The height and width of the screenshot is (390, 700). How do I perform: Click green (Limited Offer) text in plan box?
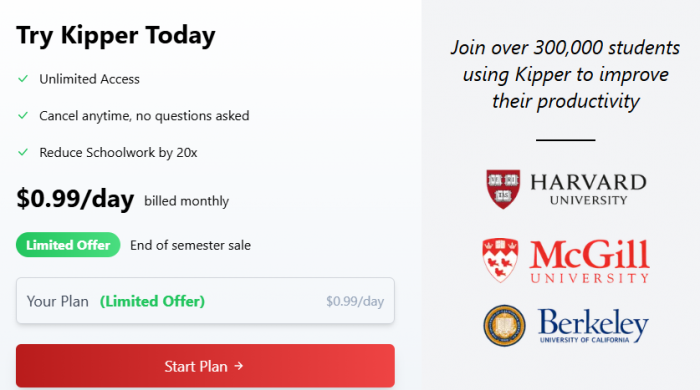tap(152, 301)
